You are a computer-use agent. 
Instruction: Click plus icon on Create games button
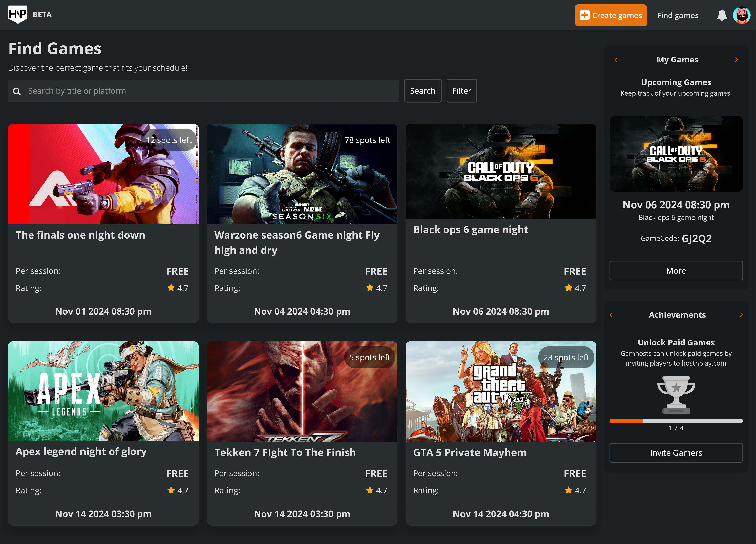click(584, 15)
